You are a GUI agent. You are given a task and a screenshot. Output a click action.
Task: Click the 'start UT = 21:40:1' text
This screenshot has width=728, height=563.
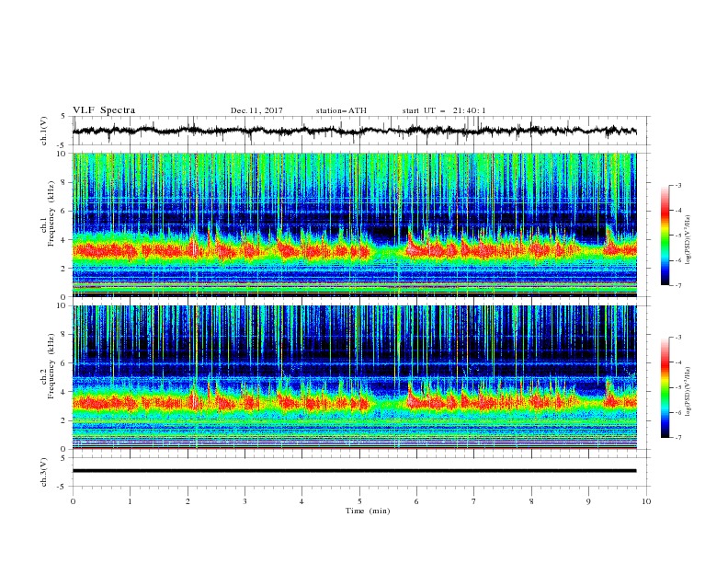[x=444, y=110]
